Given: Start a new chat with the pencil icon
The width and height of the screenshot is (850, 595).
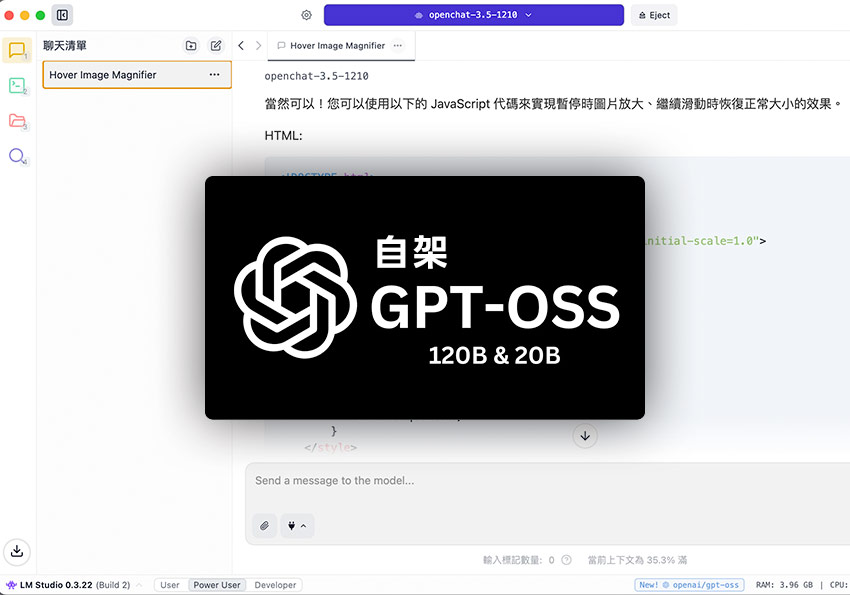Looking at the screenshot, I should click(x=216, y=46).
